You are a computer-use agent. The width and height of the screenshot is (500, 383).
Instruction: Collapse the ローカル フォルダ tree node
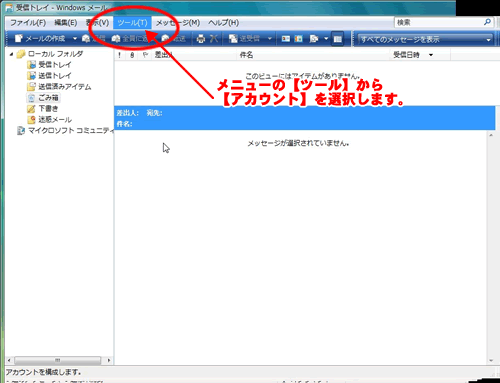click(x=11, y=54)
